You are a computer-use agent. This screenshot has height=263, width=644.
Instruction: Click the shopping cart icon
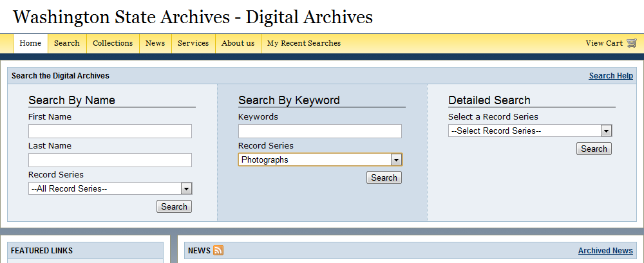(631, 43)
